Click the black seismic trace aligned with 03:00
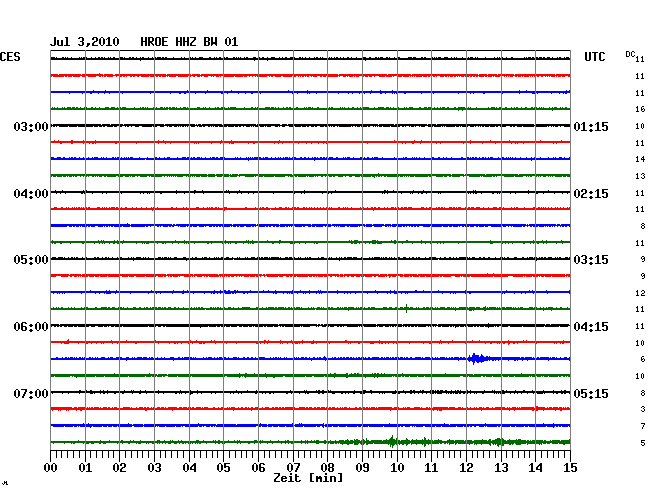The width and height of the screenshot is (650, 494). pos(310,125)
